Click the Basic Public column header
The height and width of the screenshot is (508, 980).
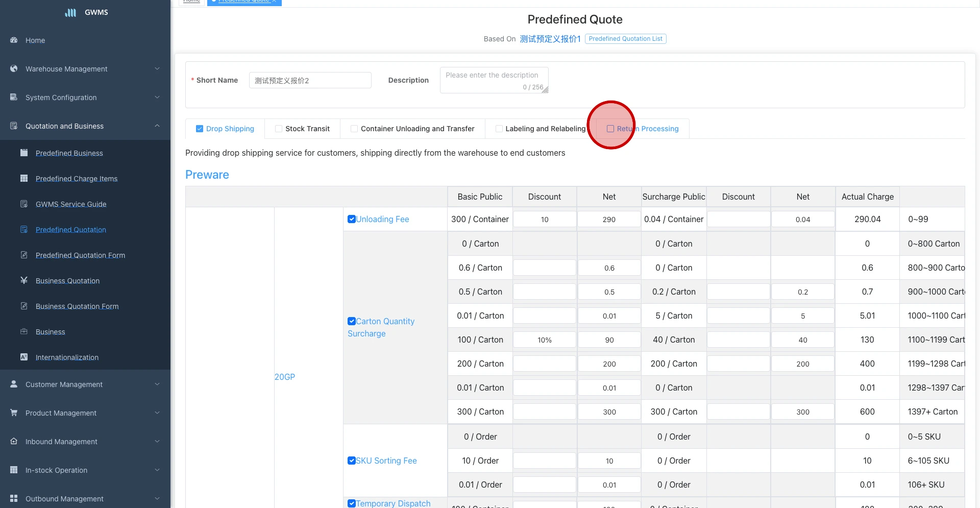tap(480, 197)
